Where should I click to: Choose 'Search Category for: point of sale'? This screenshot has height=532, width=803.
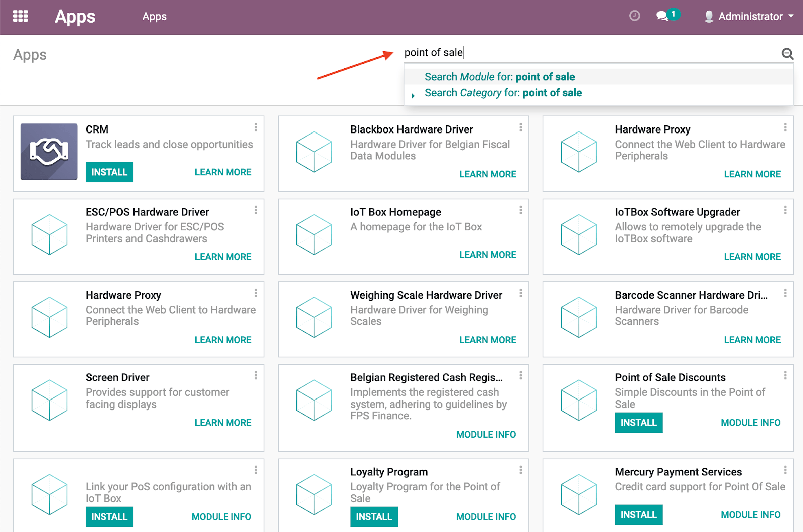click(503, 93)
